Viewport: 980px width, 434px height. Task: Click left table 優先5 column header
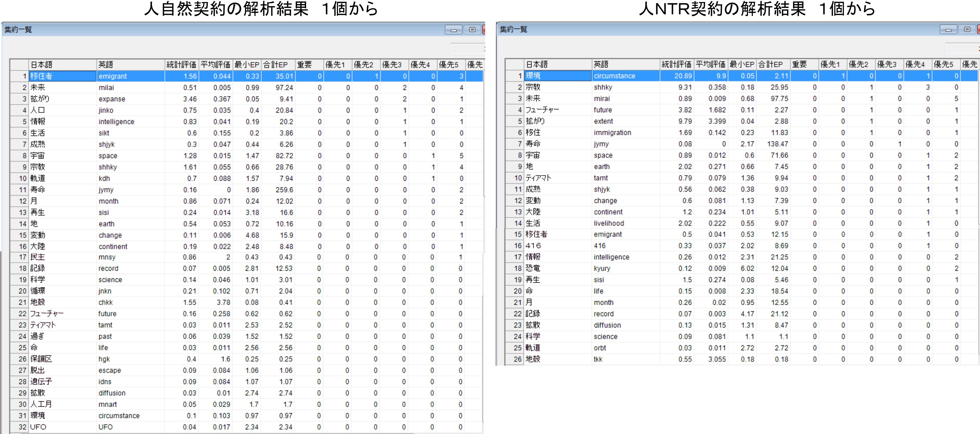pyautogui.click(x=450, y=65)
